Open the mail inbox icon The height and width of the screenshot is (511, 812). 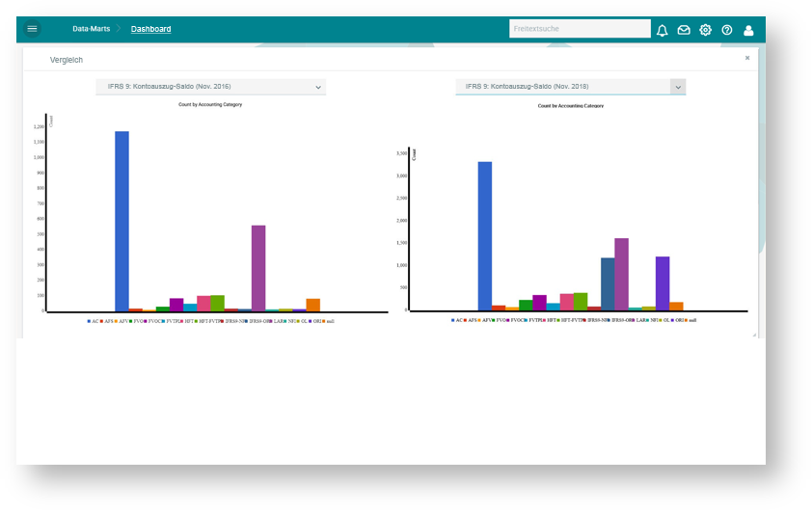click(684, 30)
